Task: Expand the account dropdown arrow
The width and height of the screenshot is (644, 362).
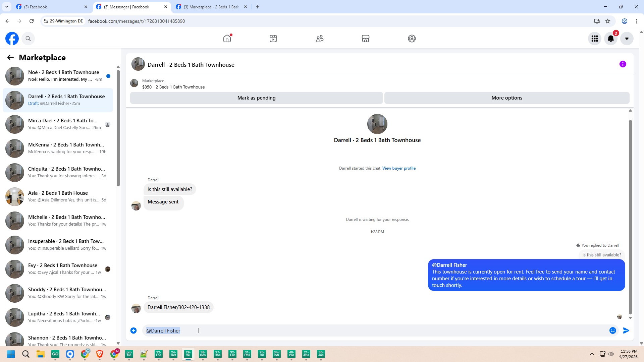Action: coord(627,39)
